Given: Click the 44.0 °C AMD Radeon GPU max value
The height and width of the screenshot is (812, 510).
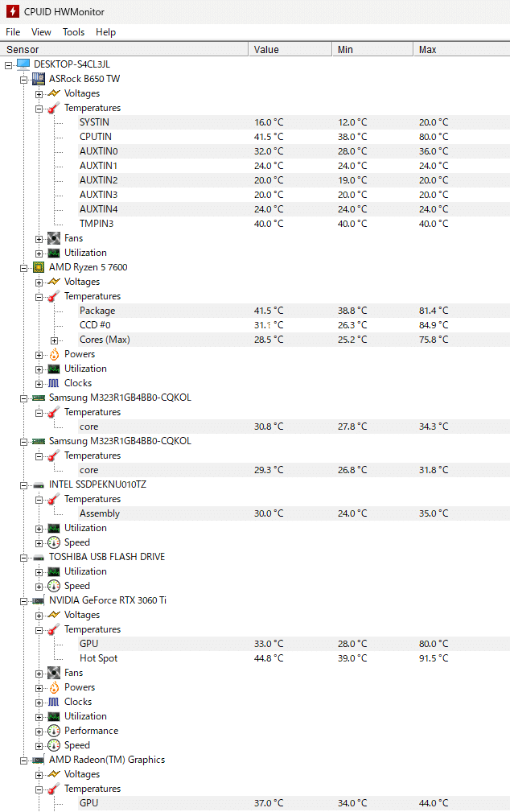Looking at the screenshot, I should pyautogui.click(x=434, y=803).
